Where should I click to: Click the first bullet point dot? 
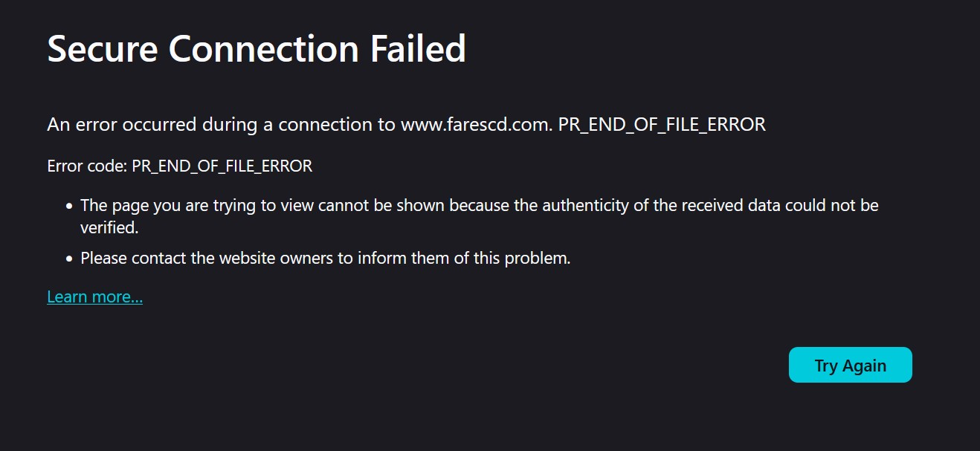(68, 206)
